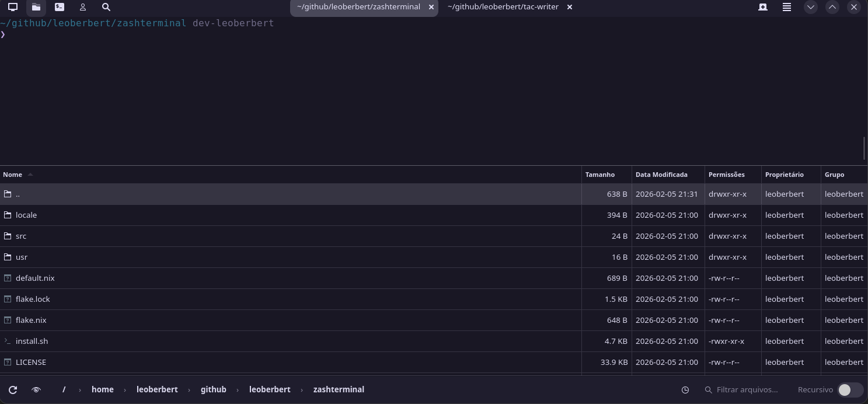This screenshot has width=868, height=404.
Task: Open the hamburger main menu
Action: click(787, 7)
